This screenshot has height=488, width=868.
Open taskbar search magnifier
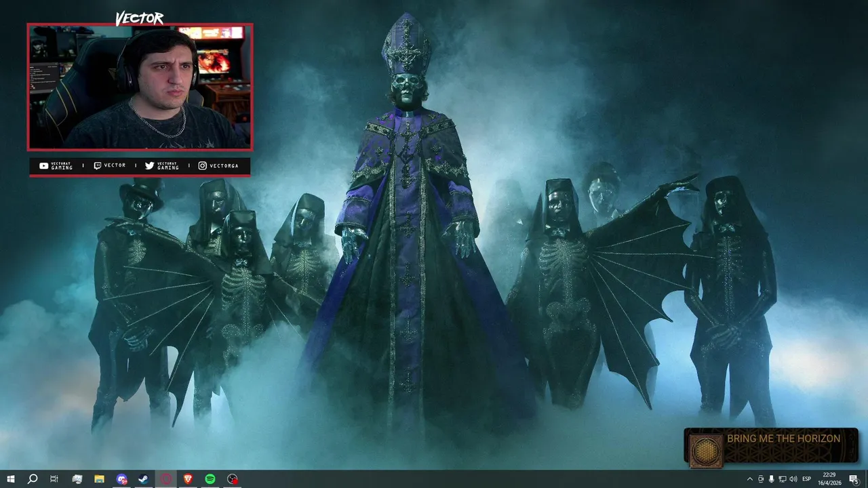(x=32, y=479)
